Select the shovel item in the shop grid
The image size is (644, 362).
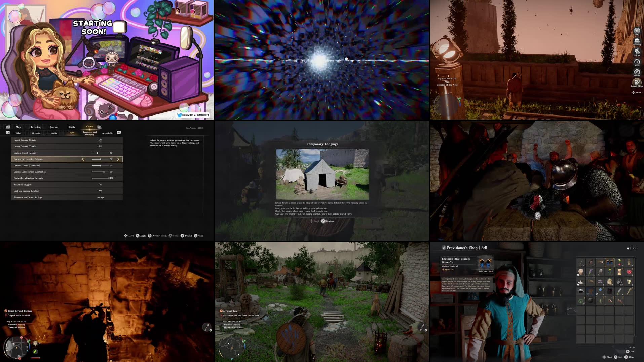coord(600,272)
